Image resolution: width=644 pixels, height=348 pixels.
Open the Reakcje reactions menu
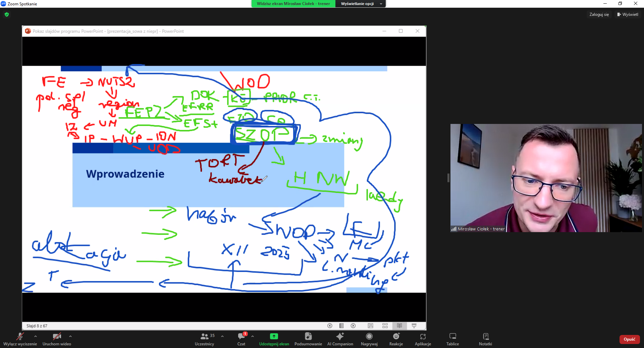click(396, 339)
